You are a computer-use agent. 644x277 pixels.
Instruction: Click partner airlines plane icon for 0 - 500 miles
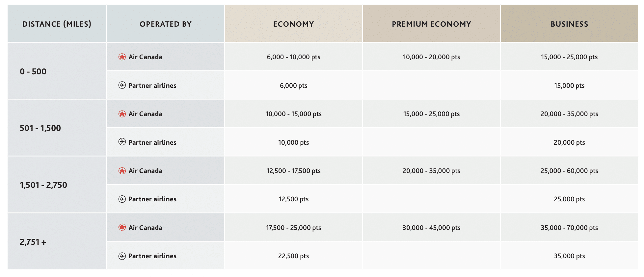point(122,85)
